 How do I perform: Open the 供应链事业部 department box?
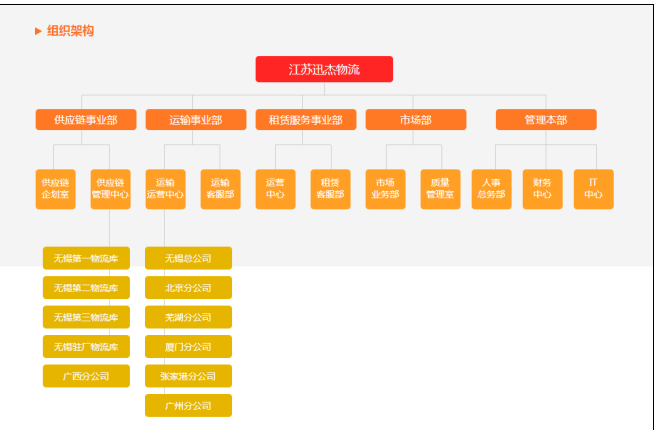pyautogui.click(x=86, y=120)
